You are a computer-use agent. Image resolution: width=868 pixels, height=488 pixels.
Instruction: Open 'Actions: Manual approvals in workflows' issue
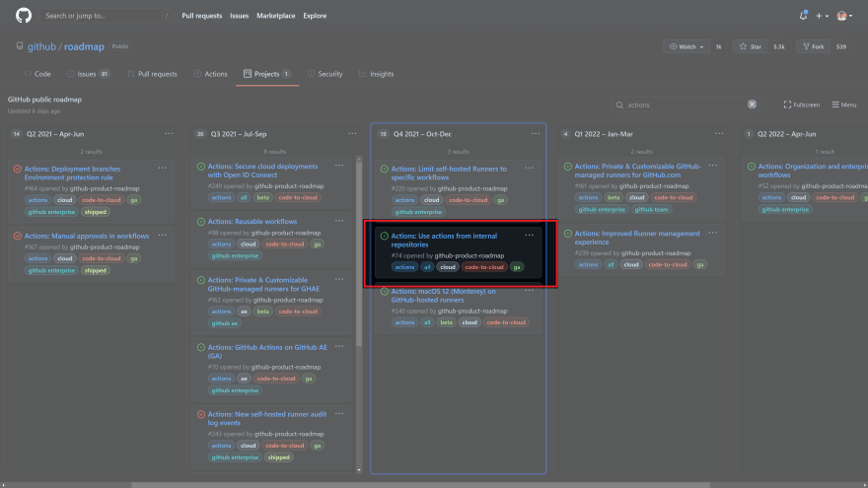[87, 236]
